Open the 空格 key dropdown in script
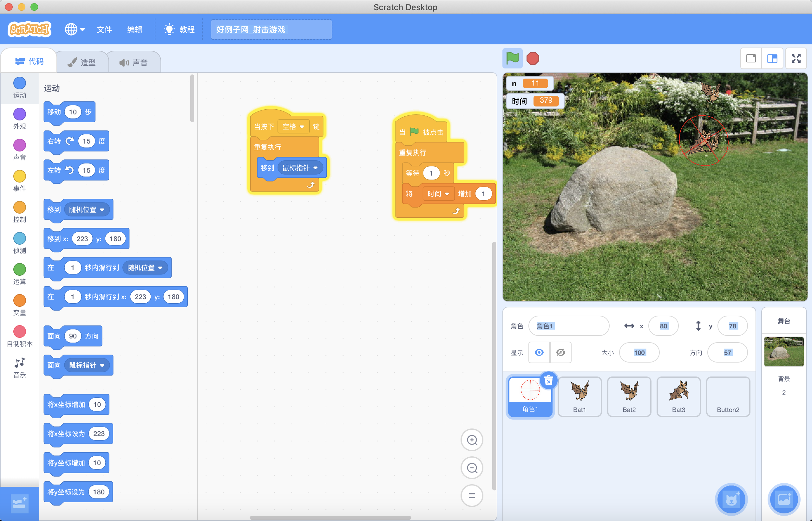 click(293, 126)
